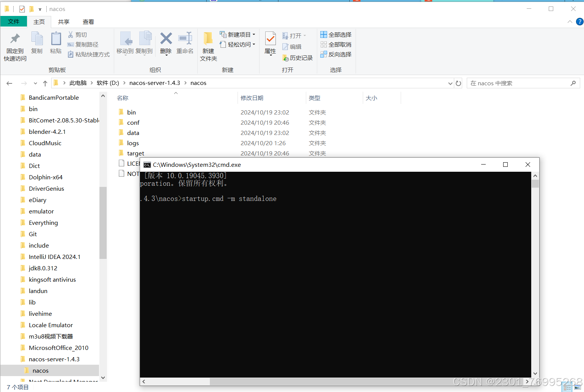Screen dimensions: 584x392
Task: Click the Paste icon in the ribbon
Action: click(x=56, y=39)
